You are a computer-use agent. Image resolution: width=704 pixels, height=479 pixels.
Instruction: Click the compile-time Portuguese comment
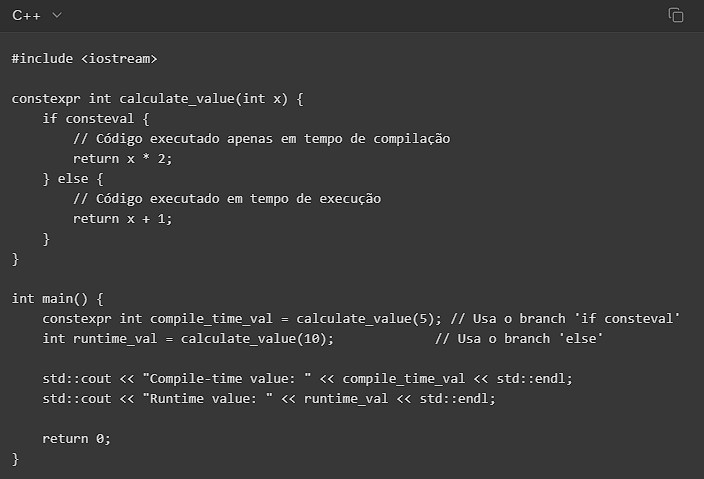[x=261, y=139]
